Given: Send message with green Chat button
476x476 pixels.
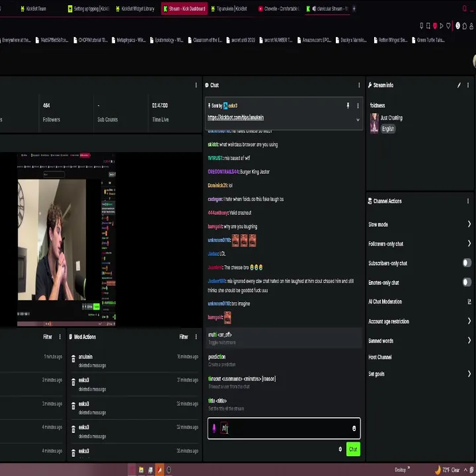Looking at the screenshot, I should click(353, 450).
